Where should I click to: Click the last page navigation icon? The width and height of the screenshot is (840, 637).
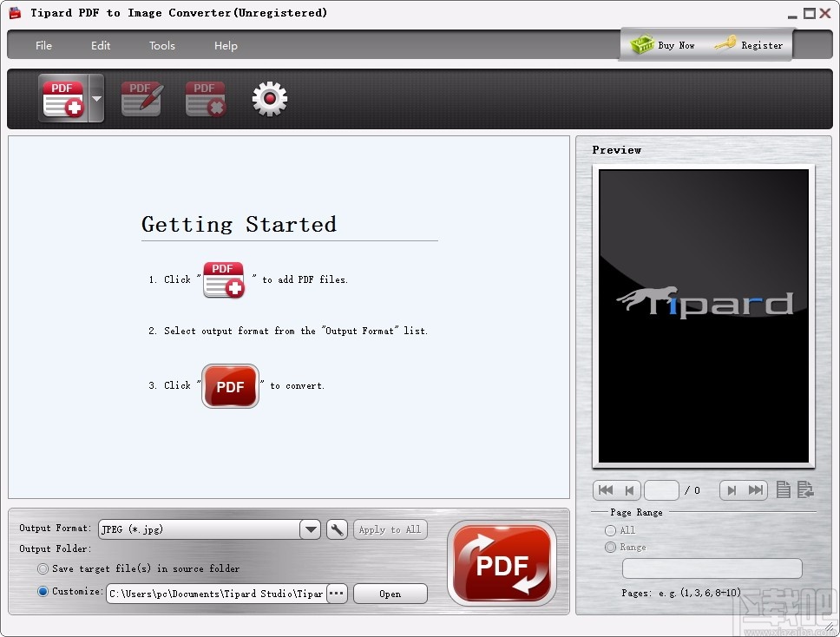[753, 490]
